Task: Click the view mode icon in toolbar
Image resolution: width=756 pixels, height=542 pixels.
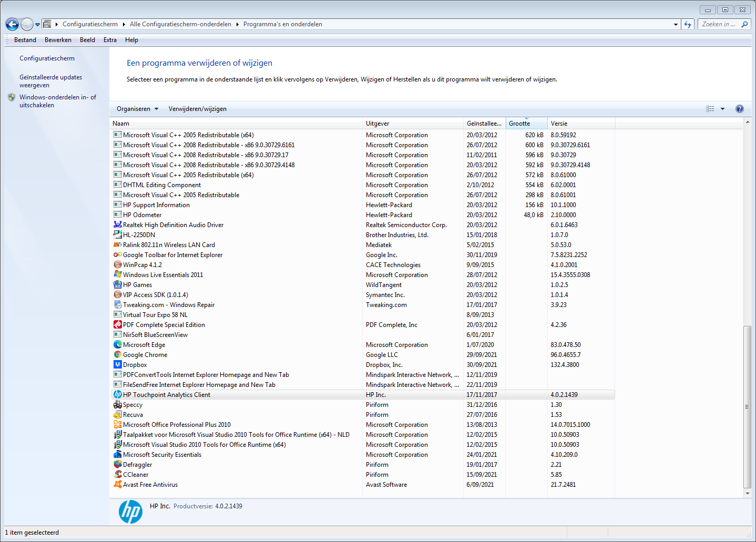Action: (710, 109)
